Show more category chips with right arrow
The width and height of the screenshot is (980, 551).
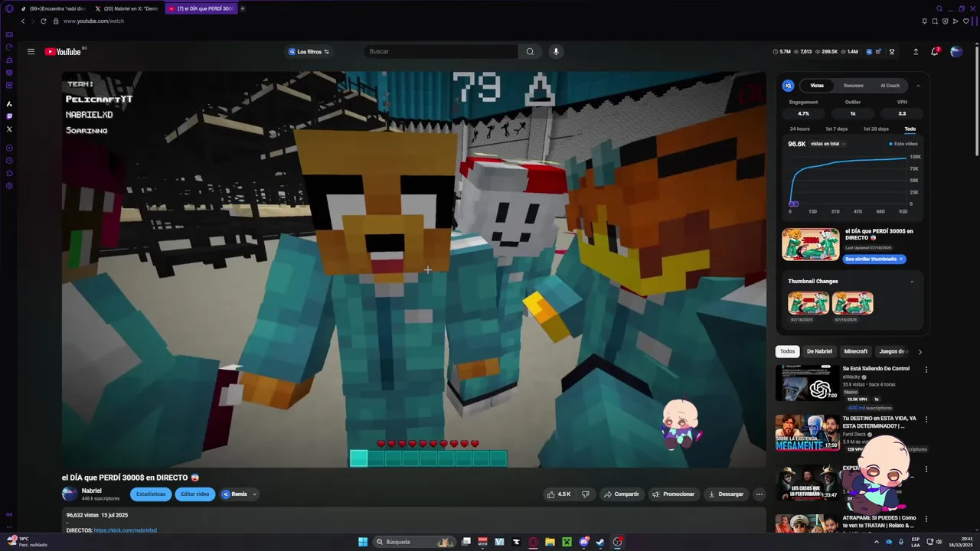[x=920, y=351]
